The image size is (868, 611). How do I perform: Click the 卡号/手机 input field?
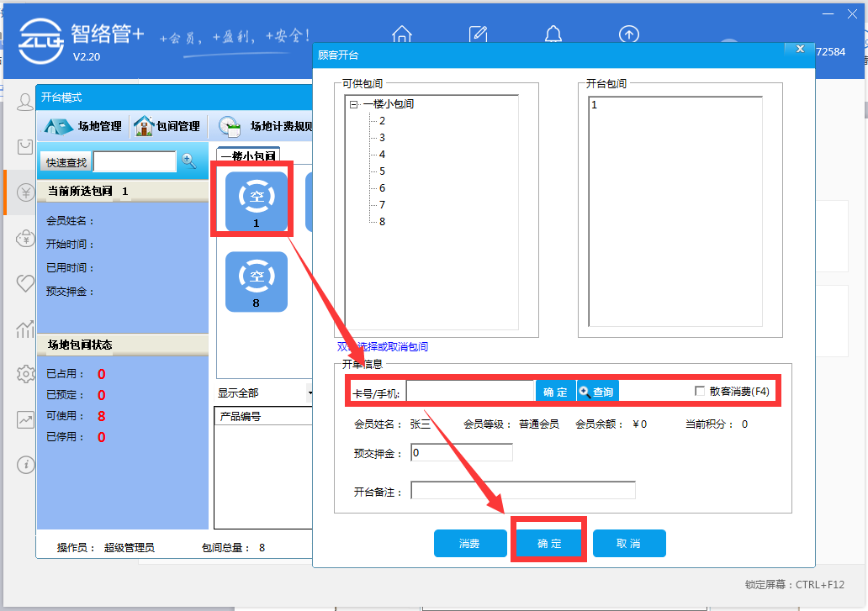470,392
